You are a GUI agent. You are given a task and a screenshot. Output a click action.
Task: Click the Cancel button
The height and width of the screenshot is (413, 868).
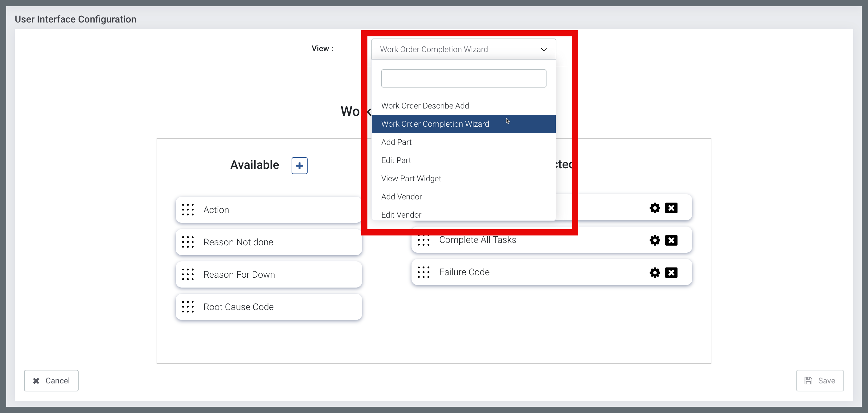tap(51, 381)
